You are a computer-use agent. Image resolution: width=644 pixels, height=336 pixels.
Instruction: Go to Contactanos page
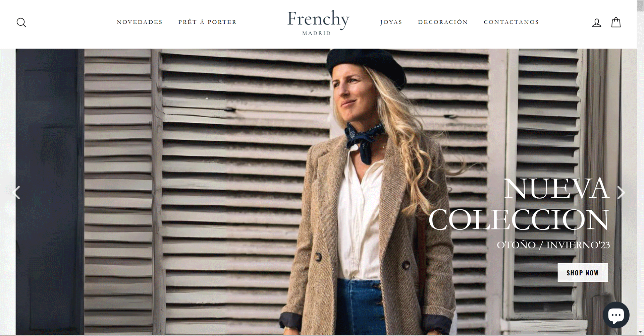click(511, 22)
